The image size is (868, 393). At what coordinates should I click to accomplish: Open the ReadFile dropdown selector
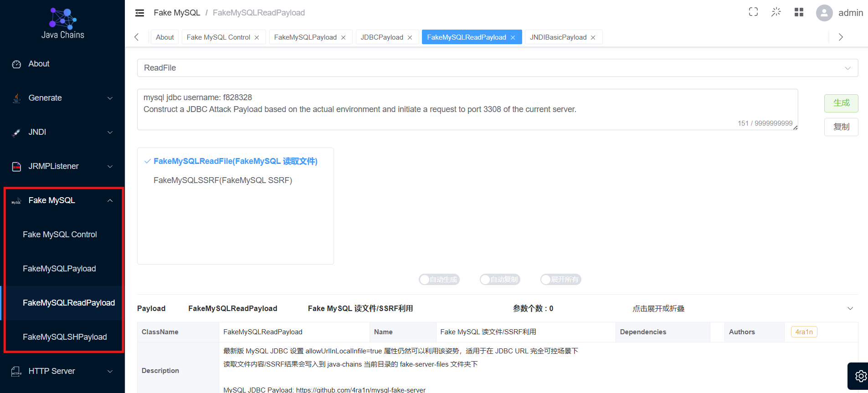[x=498, y=68]
